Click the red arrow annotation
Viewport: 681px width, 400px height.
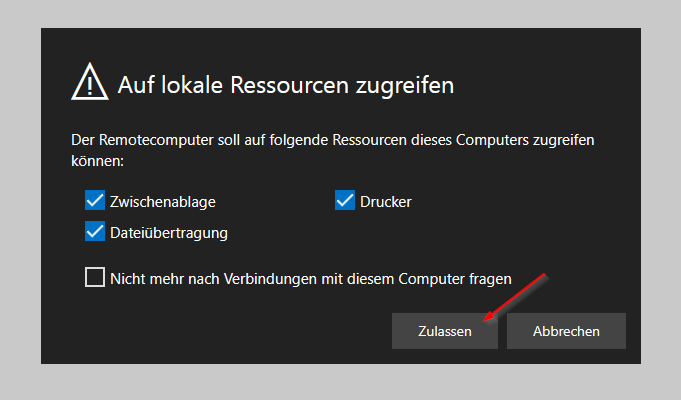point(515,298)
